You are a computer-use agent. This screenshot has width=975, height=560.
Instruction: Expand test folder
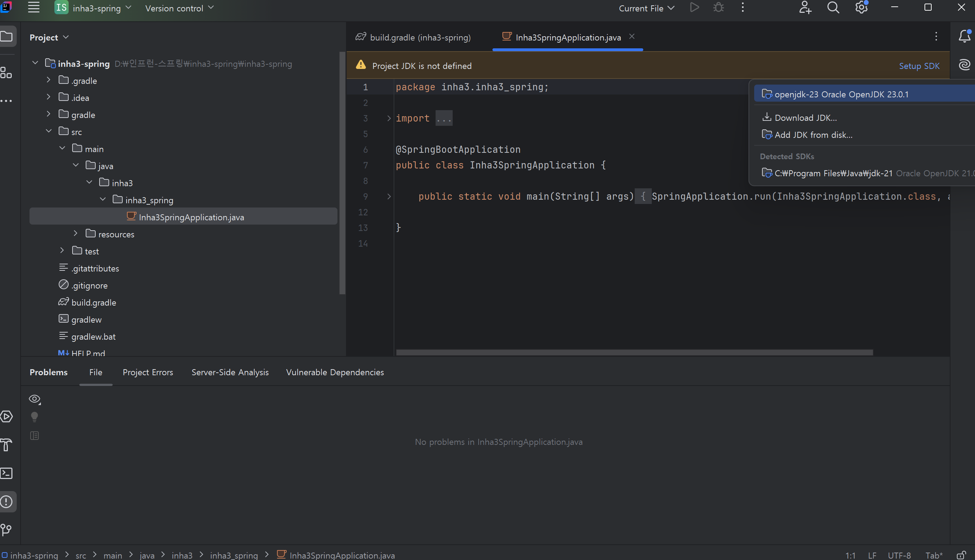[62, 251]
